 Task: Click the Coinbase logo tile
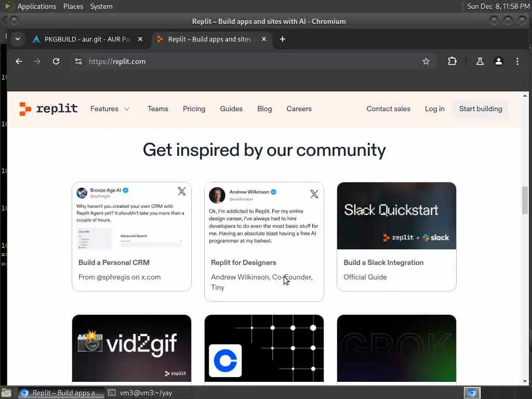tap(225, 361)
